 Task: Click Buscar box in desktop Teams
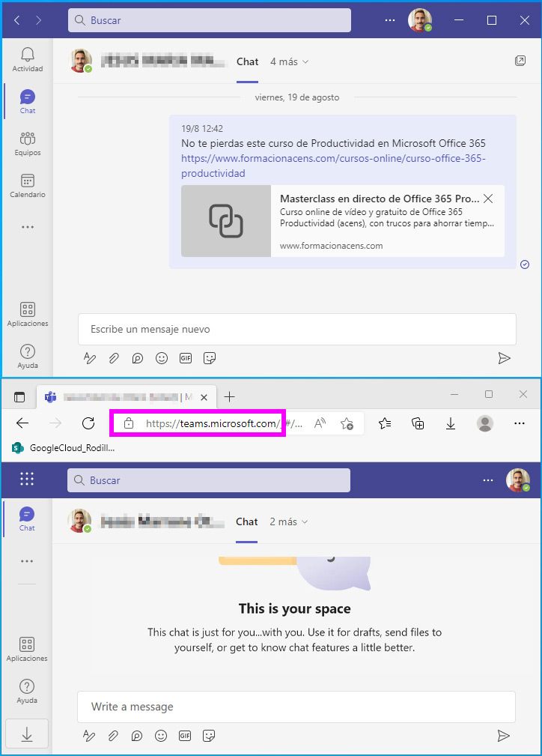[209, 20]
